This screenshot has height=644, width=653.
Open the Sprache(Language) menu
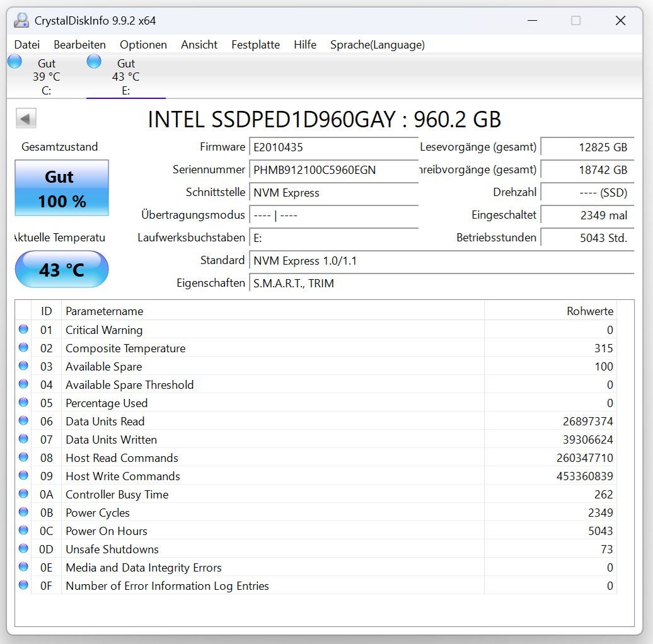(378, 45)
